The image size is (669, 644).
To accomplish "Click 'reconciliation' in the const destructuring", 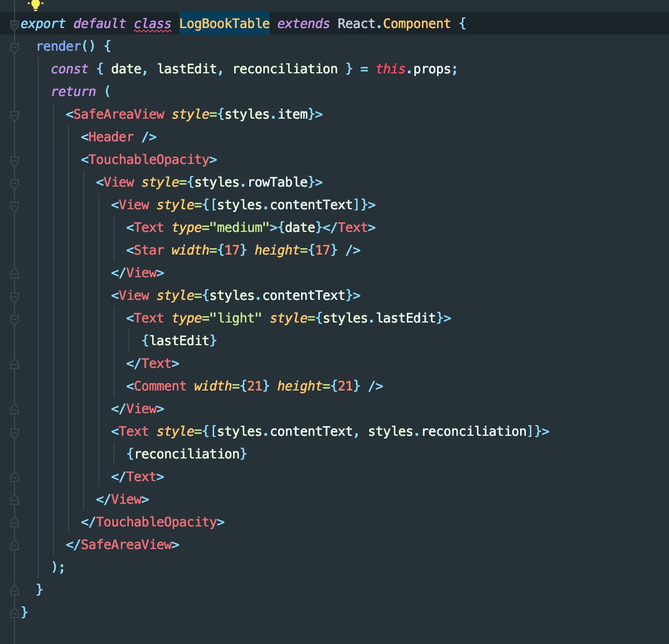I will tap(285, 69).
